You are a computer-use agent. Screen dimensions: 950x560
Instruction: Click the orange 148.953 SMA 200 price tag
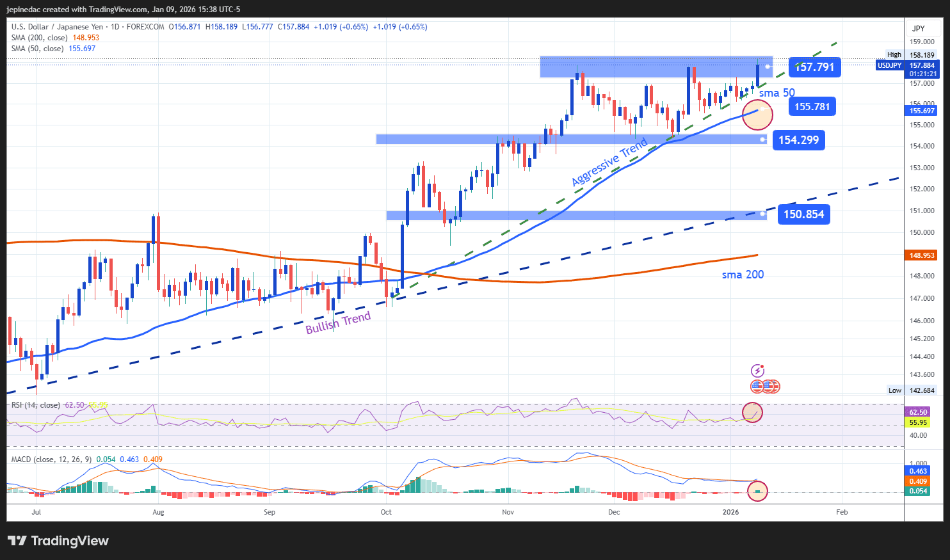point(922,255)
